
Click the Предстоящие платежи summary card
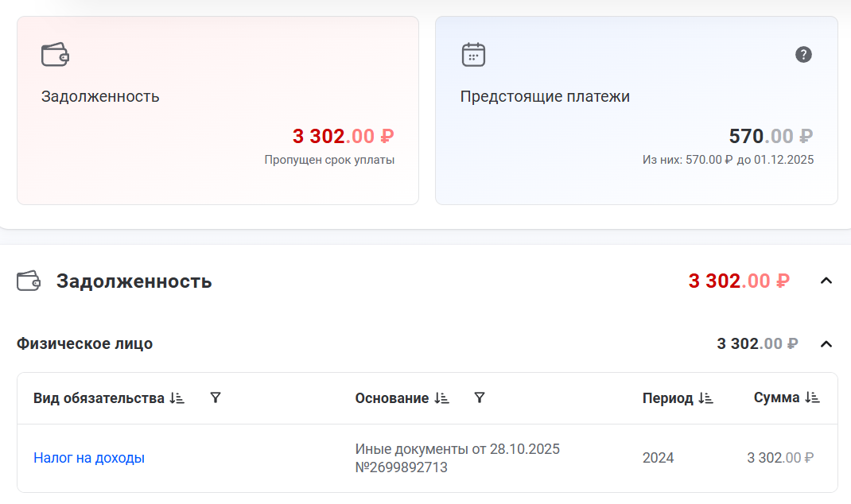coord(635,110)
